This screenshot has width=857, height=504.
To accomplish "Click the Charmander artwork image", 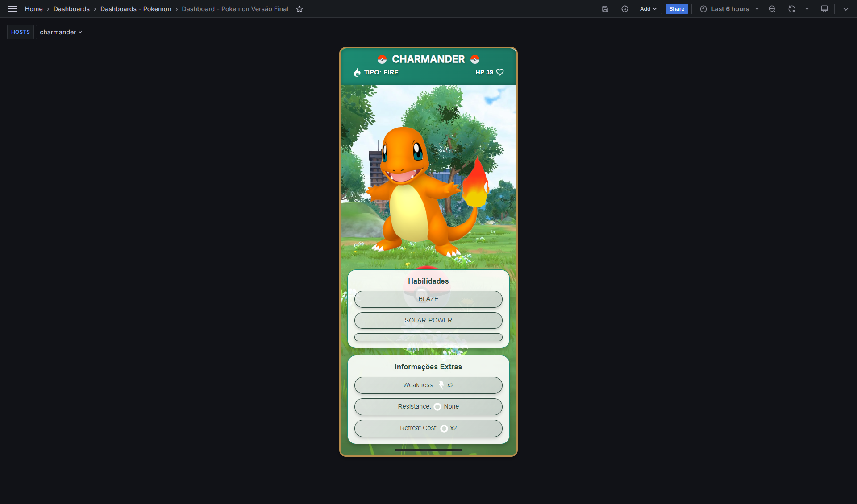I will 428,193.
